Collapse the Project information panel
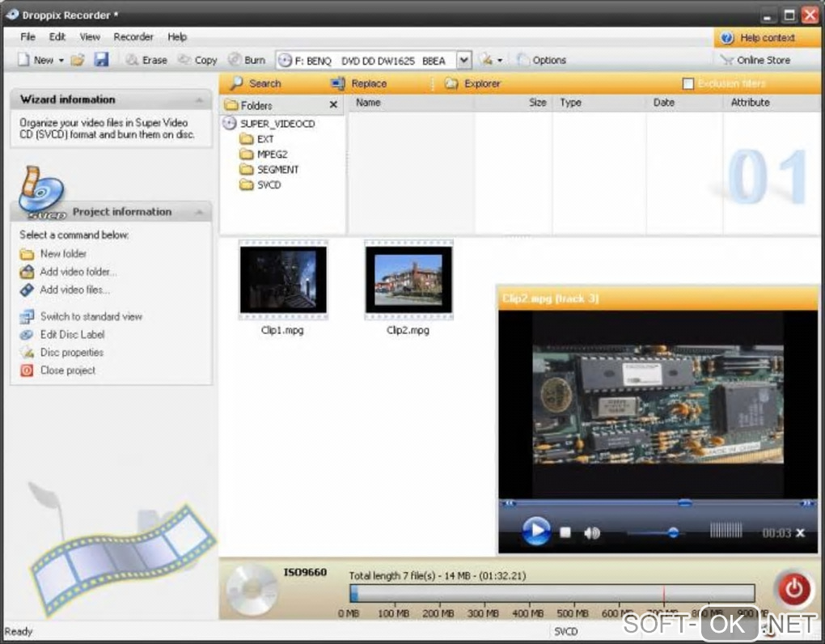 click(x=199, y=212)
